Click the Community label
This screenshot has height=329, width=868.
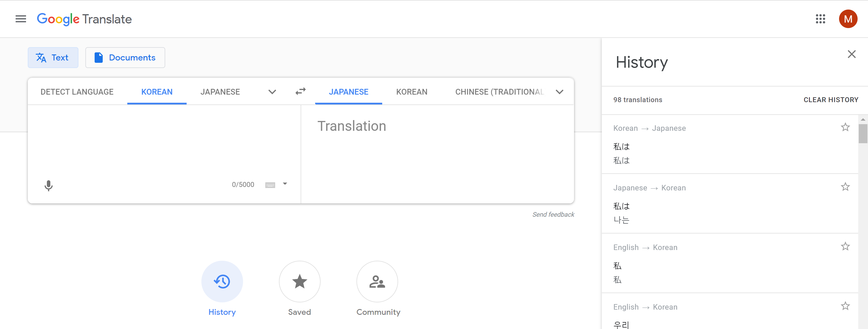tap(378, 312)
